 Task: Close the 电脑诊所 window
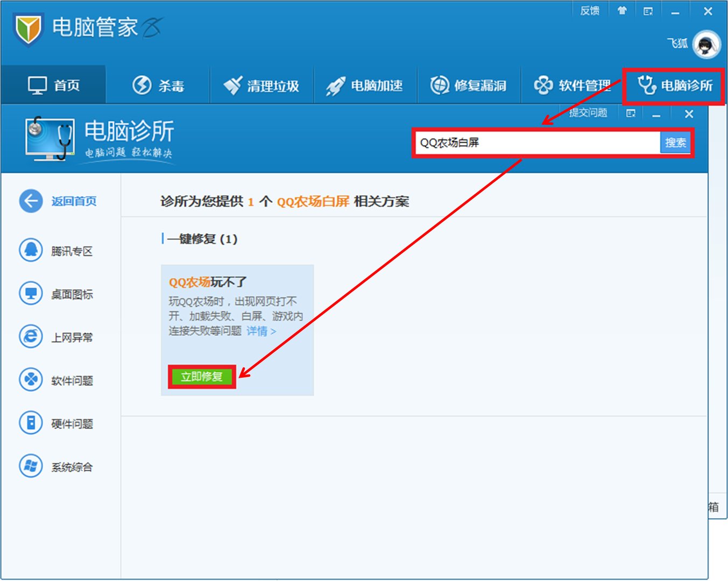pos(689,114)
